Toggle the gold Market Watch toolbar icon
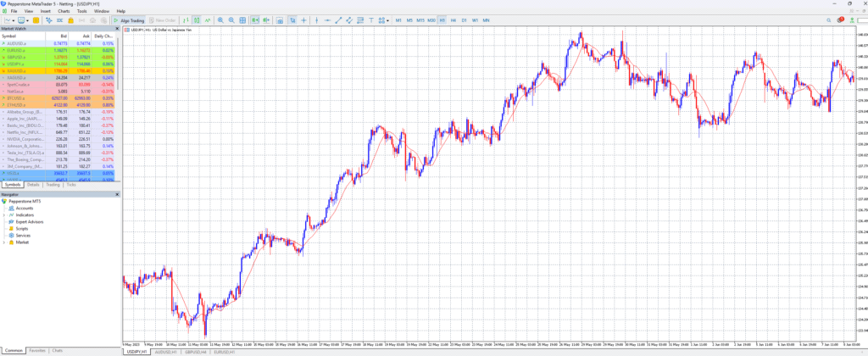Viewport: 868px width, 356px height. (x=36, y=20)
